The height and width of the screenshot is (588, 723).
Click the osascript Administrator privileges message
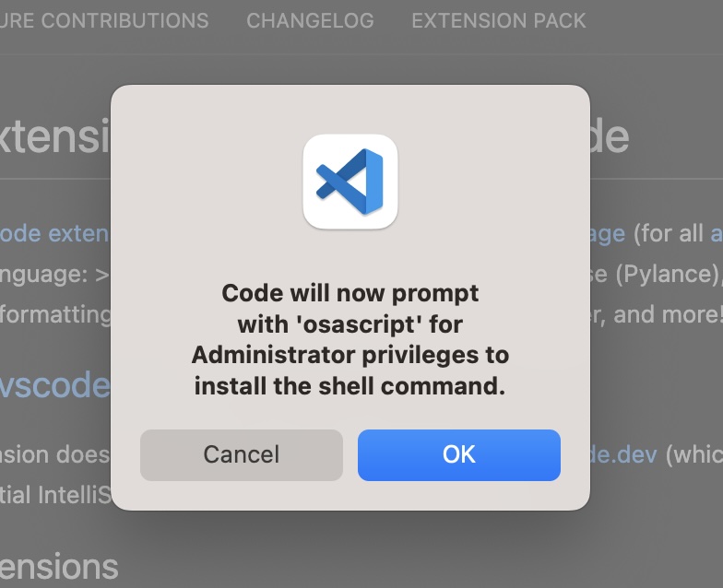pyautogui.click(x=350, y=339)
